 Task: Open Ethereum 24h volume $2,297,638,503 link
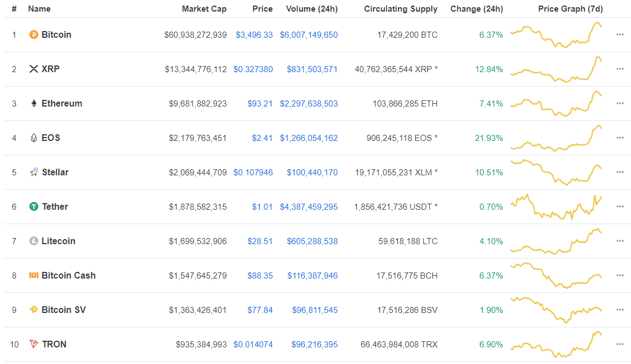point(309,103)
